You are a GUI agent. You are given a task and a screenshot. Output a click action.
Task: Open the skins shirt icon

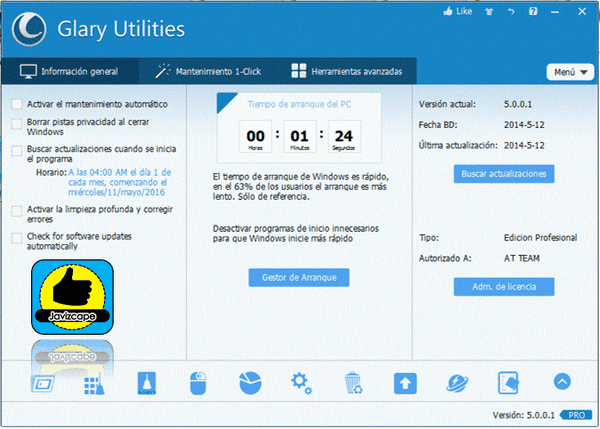click(489, 12)
